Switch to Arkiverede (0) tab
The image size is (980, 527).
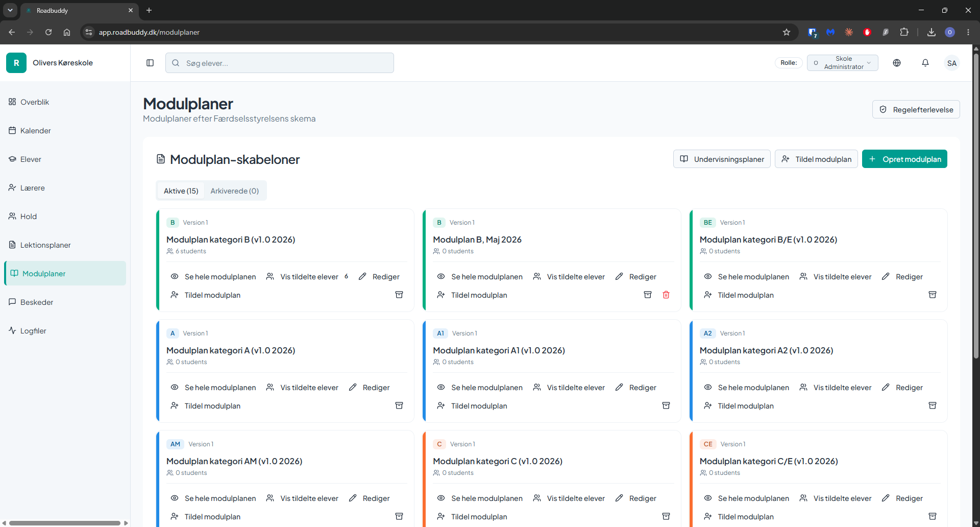(235, 190)
